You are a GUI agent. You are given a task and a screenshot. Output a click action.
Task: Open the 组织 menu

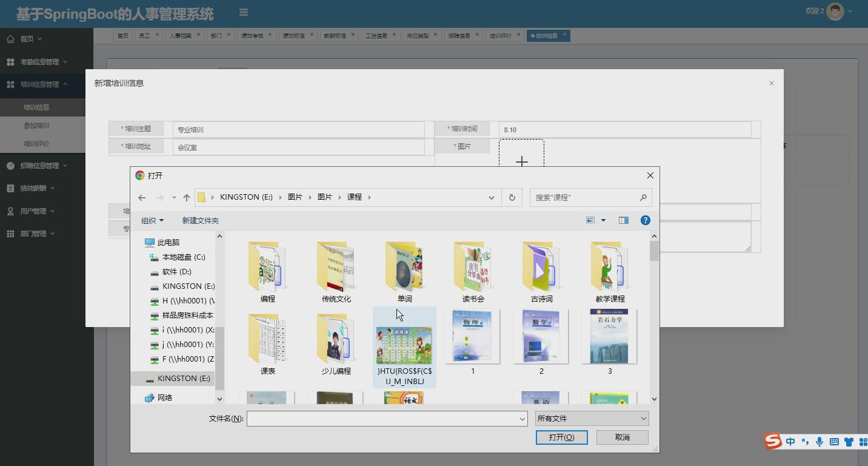click(x=152, y=220)
